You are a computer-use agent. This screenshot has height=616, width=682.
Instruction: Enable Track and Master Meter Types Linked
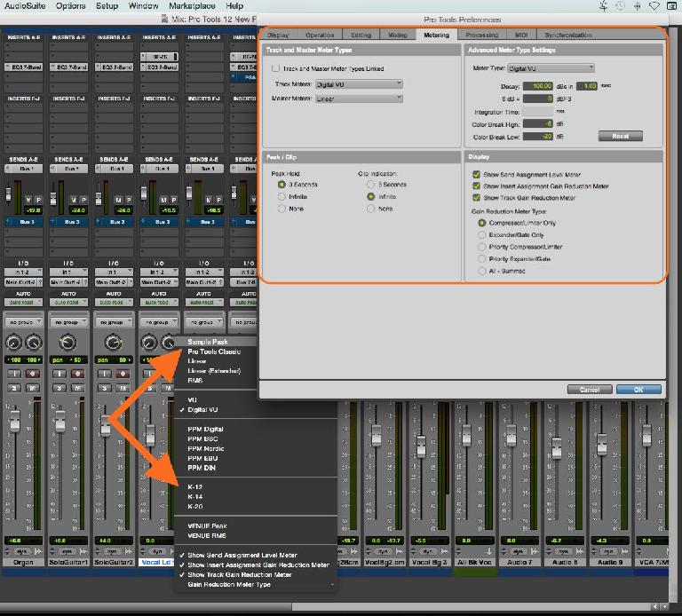coord(275,68)
